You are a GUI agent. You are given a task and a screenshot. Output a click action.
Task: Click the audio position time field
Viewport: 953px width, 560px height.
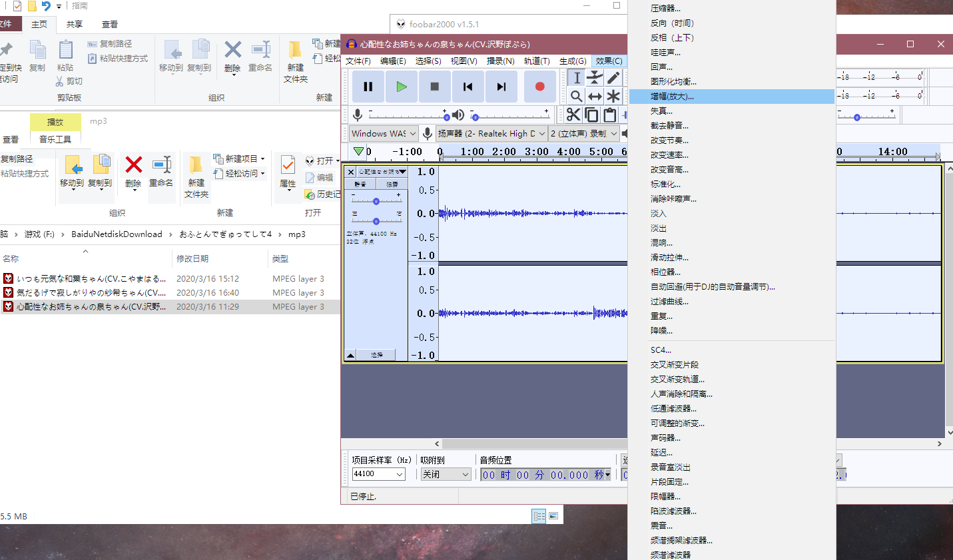(546, 475)
